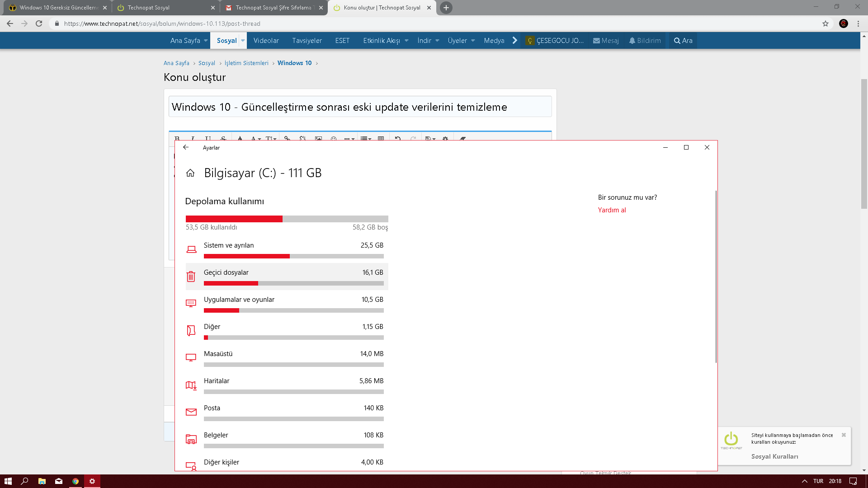
Task: Open Windows 10 breadcrumb link
Action: 294,63
